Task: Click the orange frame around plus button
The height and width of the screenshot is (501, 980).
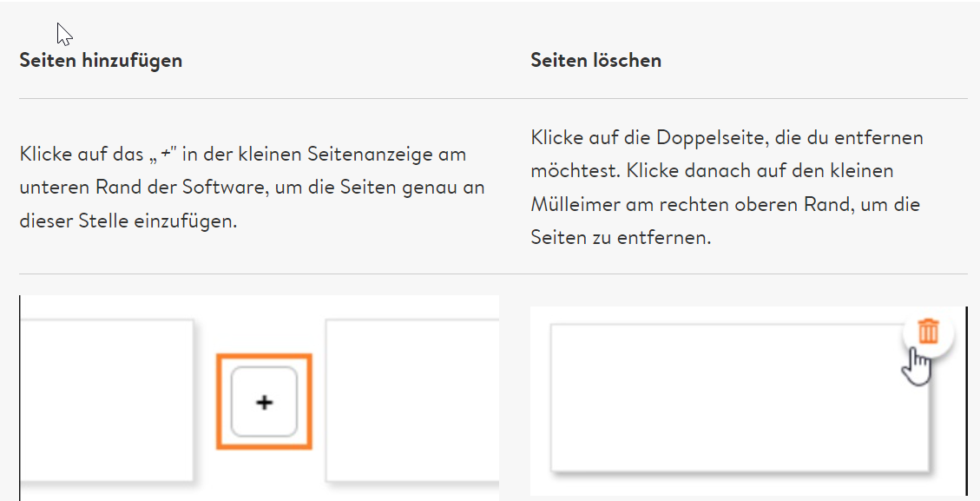Action: tap(264, 401)
